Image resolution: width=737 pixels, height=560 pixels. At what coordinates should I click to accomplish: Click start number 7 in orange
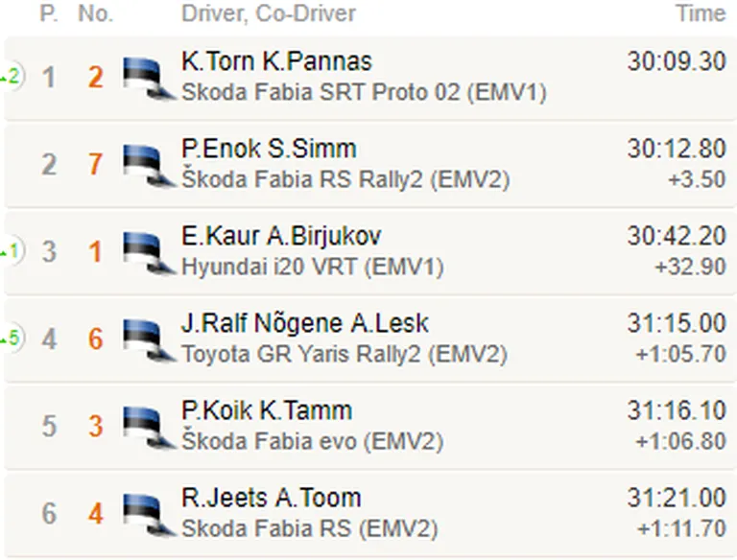95,164
